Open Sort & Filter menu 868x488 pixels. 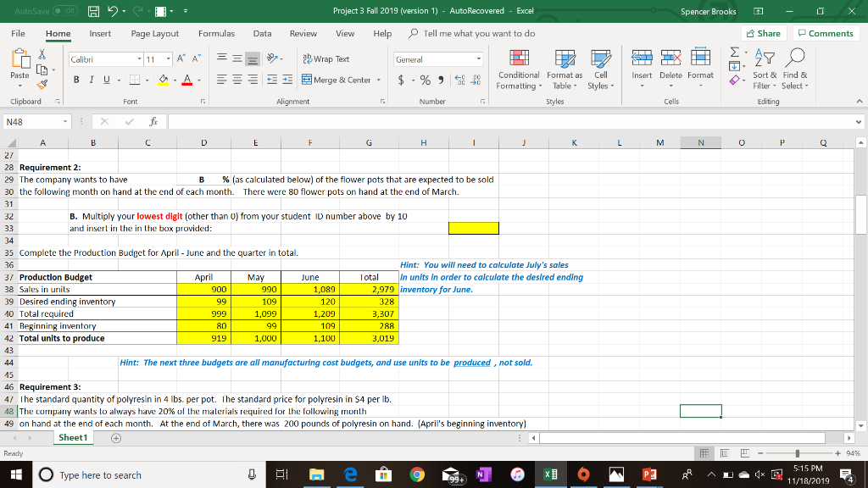tap(765, 69)
